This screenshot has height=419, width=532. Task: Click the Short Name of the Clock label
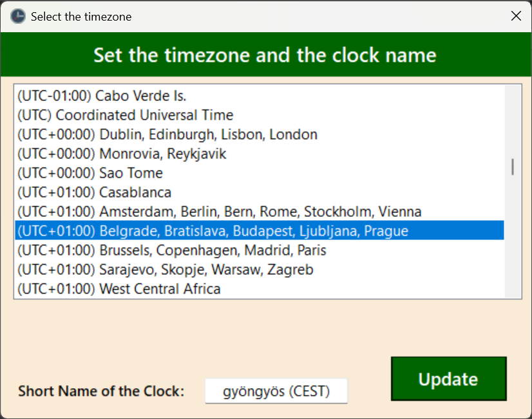tap(100, 391)
